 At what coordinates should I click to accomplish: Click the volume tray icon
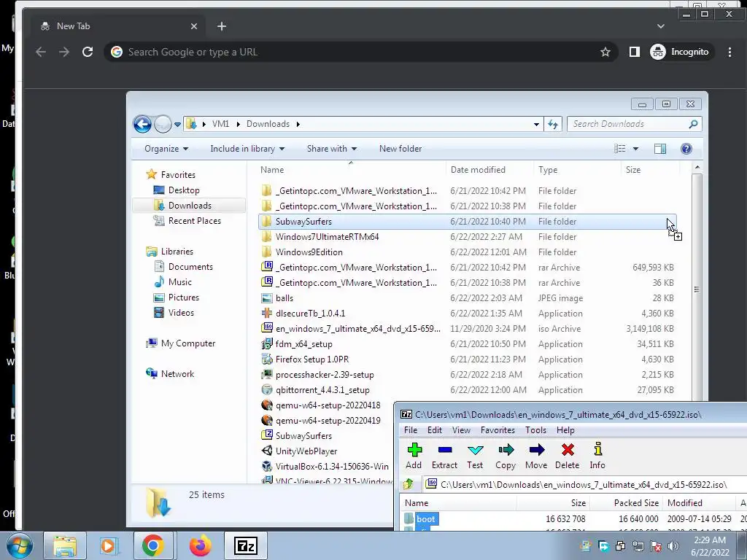click(x=673, y=546)
